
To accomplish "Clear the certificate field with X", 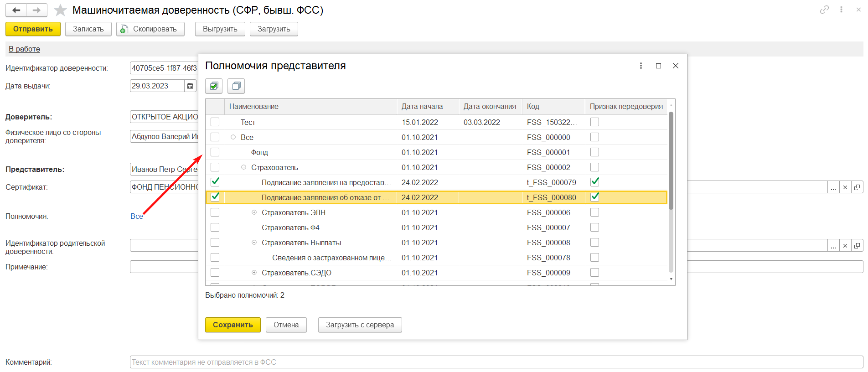I will [845, 187].
